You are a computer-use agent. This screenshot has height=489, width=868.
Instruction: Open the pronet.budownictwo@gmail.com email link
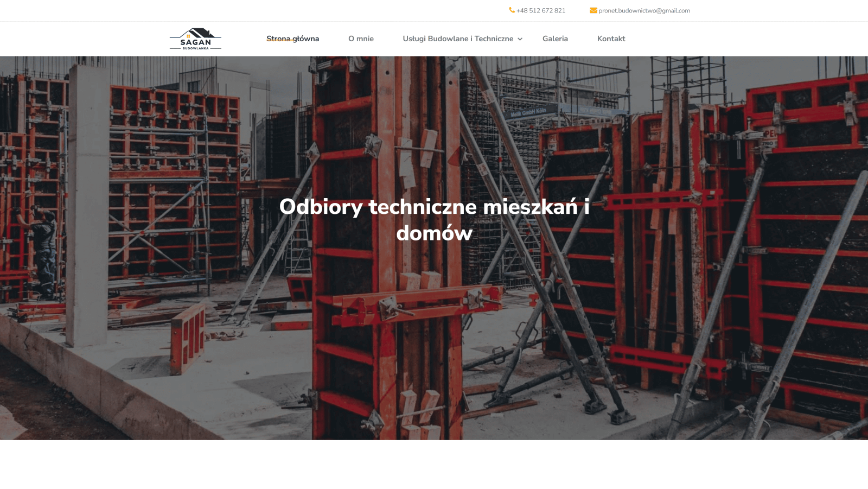(x=644, y=10)
